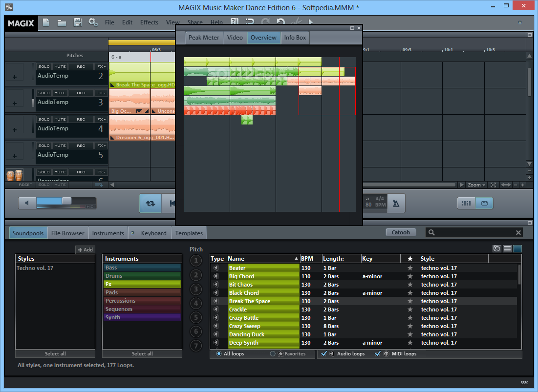This screenshot has width=538, height=392.
Task: Select the Favorites radio button
Action: pos(273,353)
